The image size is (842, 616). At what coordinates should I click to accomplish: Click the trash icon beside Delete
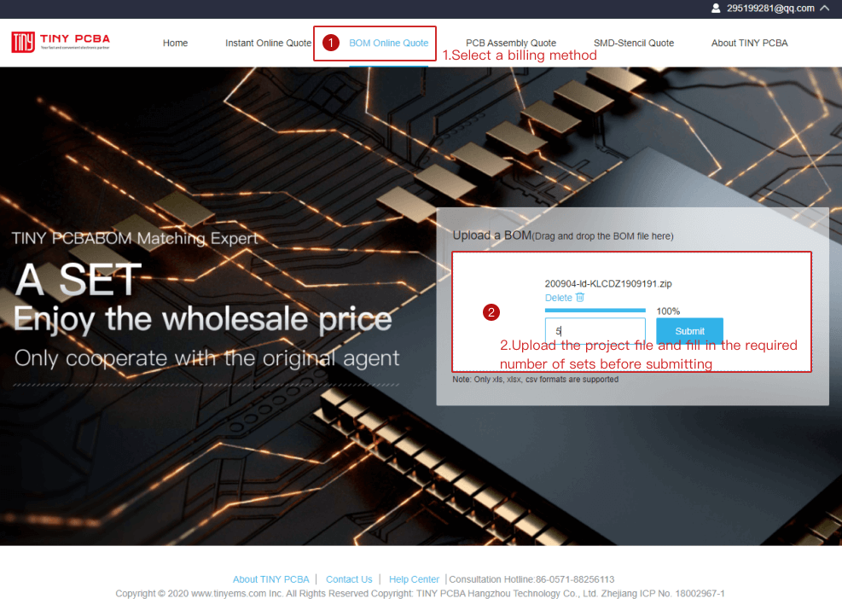pos(580,298)
